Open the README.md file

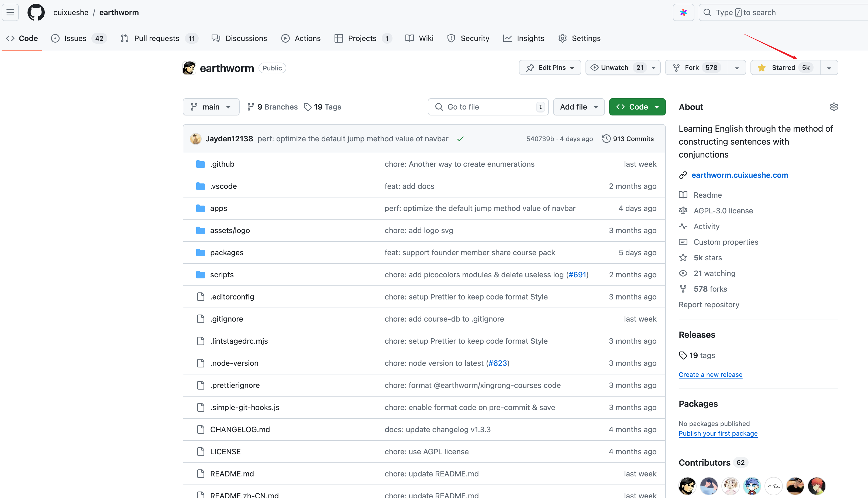[232, 474]
